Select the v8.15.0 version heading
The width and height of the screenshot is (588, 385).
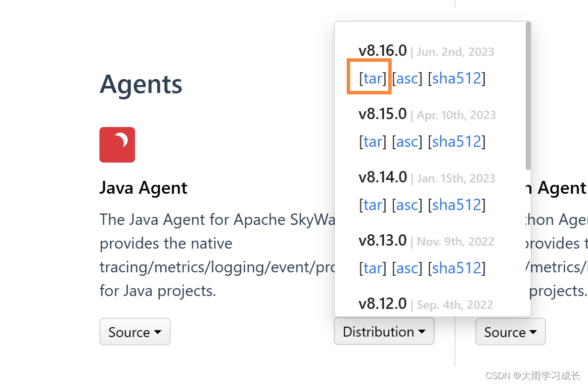point(382,114)
